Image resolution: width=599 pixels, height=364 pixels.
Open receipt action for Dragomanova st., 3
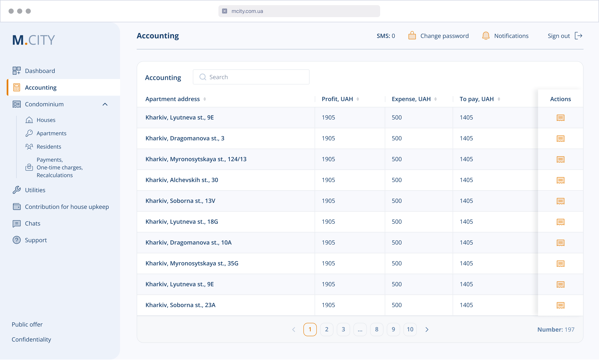point(560,138)
